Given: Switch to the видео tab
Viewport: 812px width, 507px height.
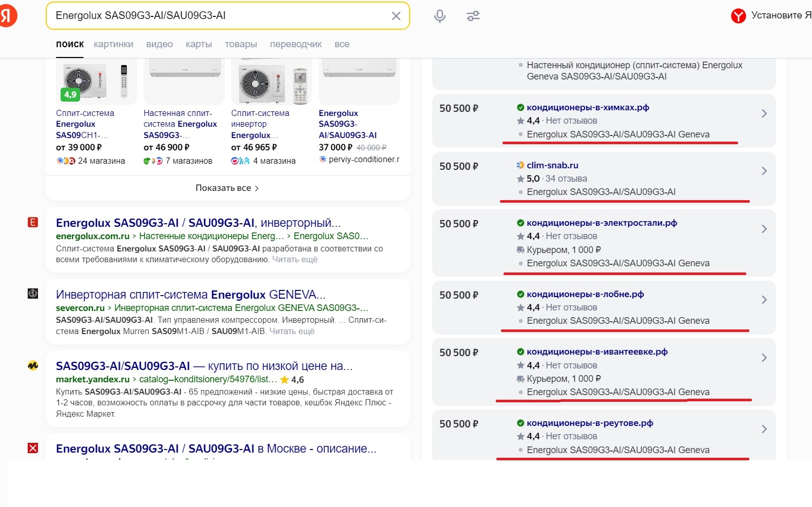Looking at the screenshot, I should (x=160, y=44).
